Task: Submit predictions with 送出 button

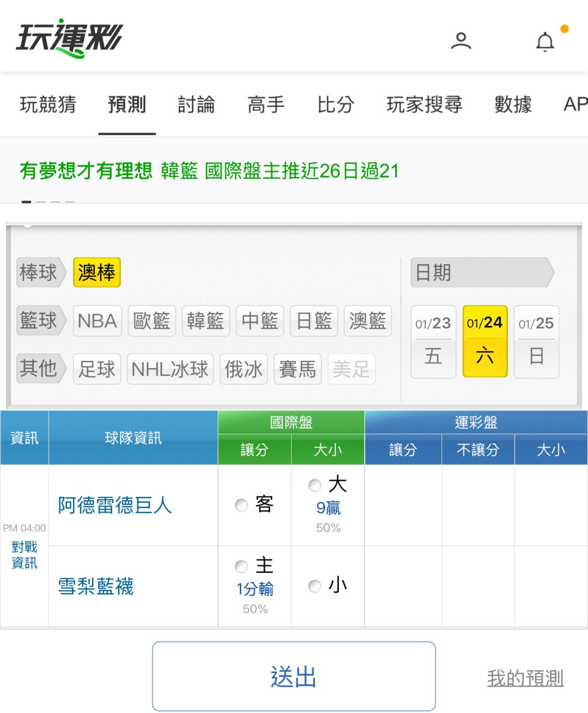Action: 293,676
